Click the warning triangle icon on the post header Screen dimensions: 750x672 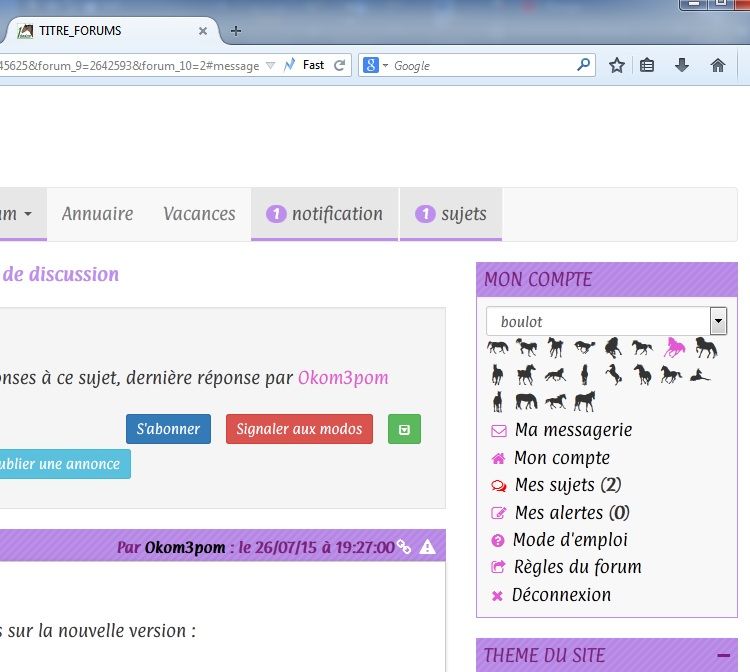tap(428, 547)
